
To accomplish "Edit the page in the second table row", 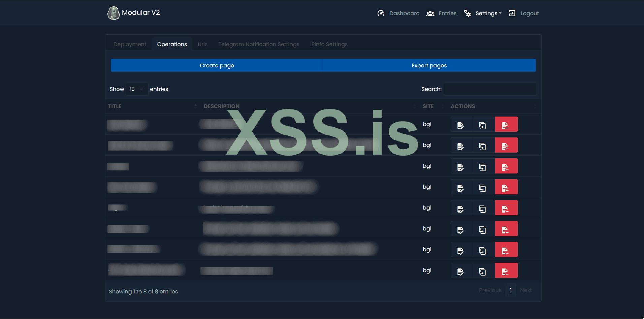I will click(x=462, y=145).
